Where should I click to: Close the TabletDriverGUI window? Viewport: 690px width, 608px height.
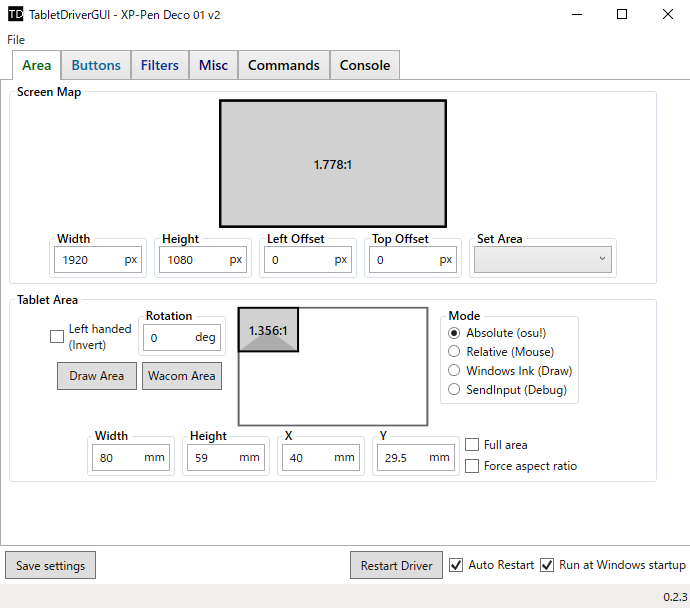coord(668,15)
